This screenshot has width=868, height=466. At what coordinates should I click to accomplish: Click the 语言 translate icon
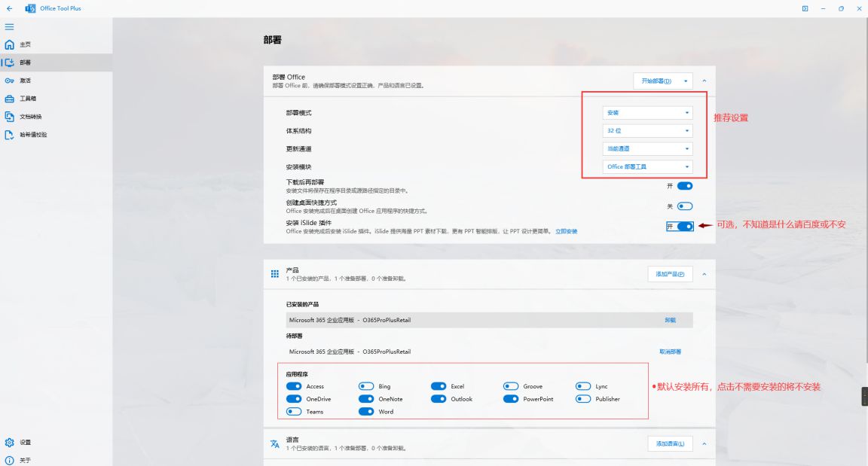pyautogui.click(x=274, y=443)
